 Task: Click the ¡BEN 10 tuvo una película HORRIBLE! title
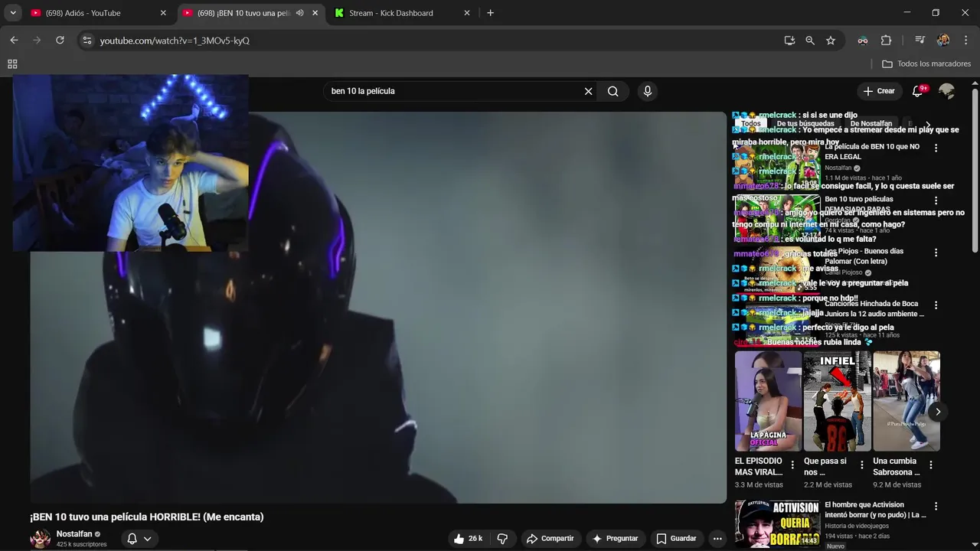click(147, 517)
